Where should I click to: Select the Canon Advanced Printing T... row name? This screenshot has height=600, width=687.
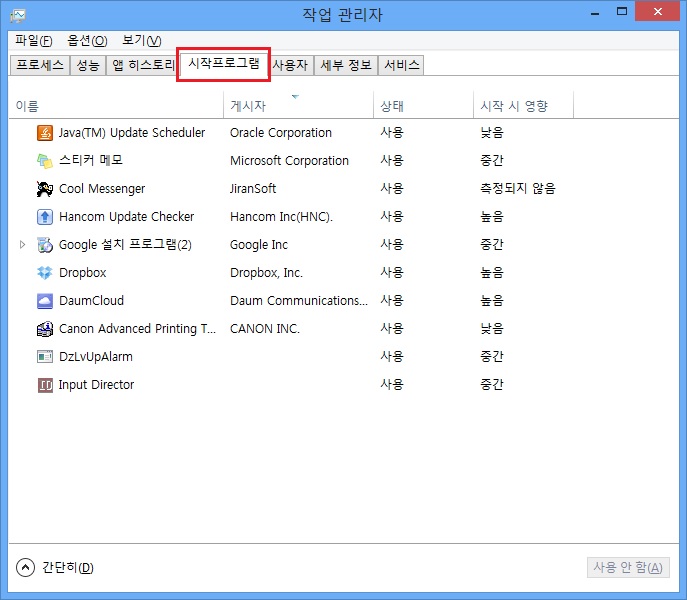point(137,329)
